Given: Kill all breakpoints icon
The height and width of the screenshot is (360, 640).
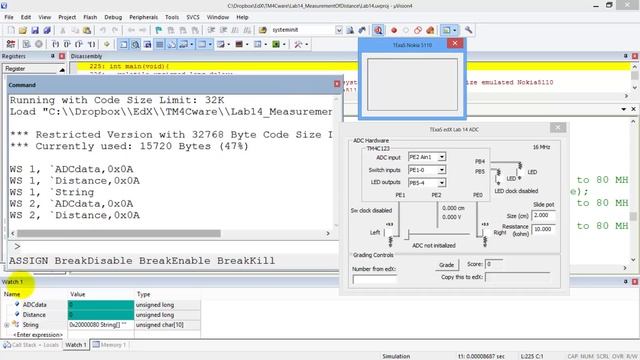Looking at the screenshot, I should click(430, 30).
